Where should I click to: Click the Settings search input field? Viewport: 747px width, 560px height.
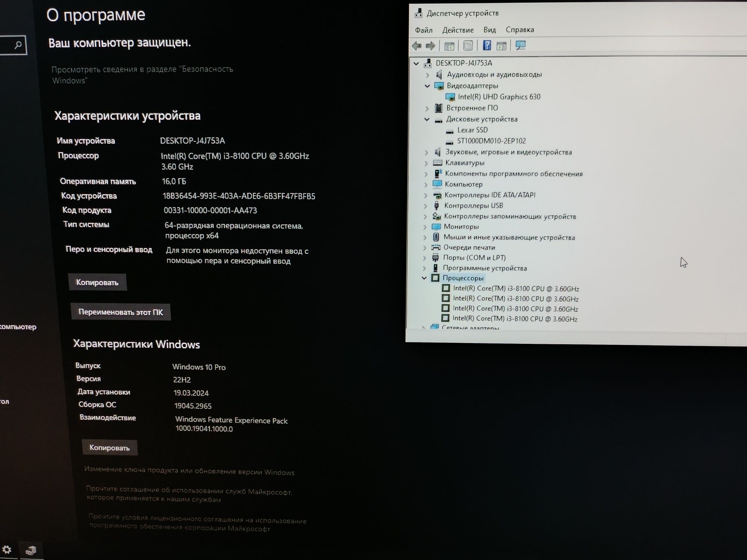(13, 45)
